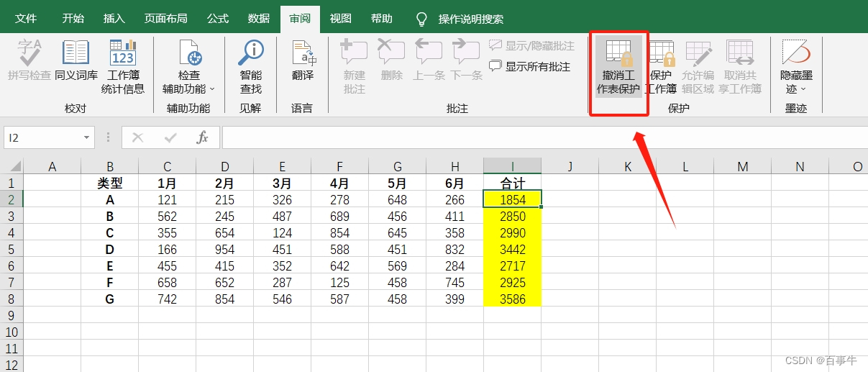Click Unprotect Sheet (撤消工作表保护)

tap(618, 67)
